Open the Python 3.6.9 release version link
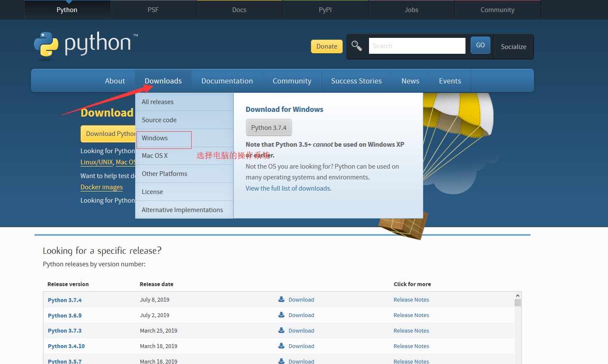Viewport: 608px width, 364px height. tap(65, 315)
